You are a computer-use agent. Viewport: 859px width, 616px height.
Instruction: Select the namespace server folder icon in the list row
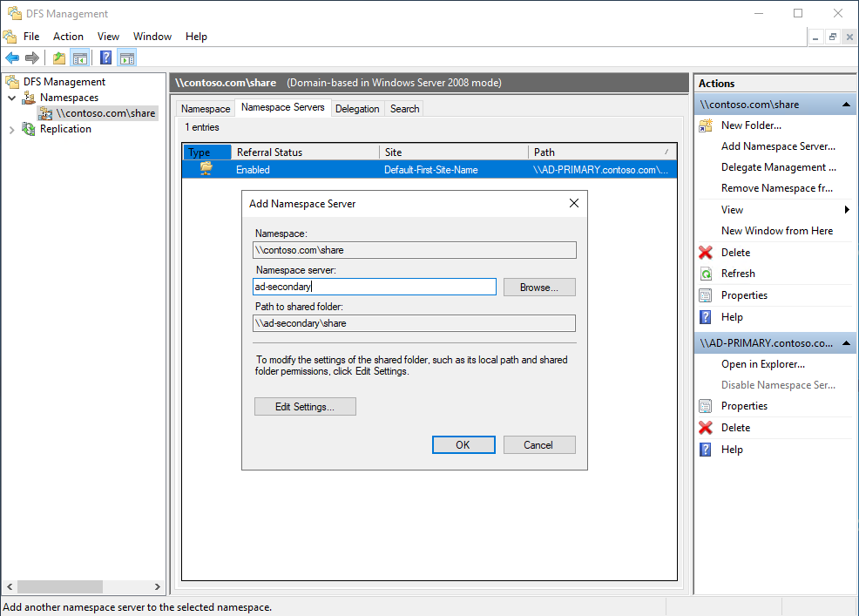206,169
